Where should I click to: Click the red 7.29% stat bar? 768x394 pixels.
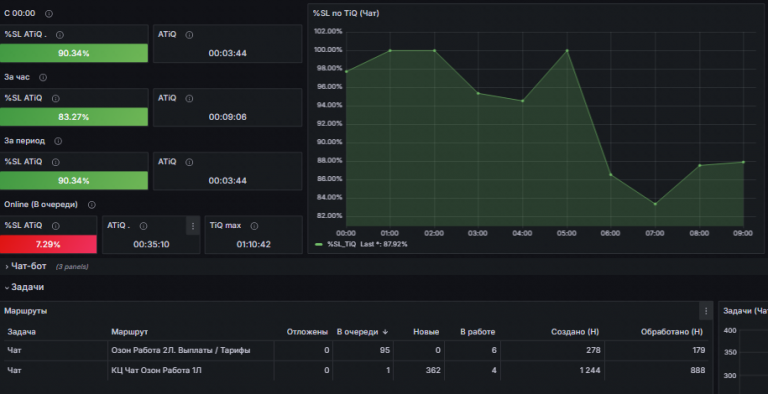pyautogui.click(x=48, y=244)
